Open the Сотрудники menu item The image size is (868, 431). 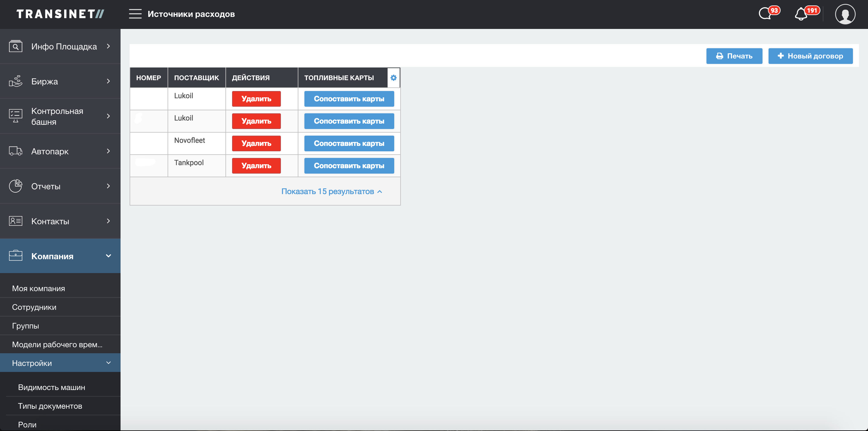(x=34, y=307)
